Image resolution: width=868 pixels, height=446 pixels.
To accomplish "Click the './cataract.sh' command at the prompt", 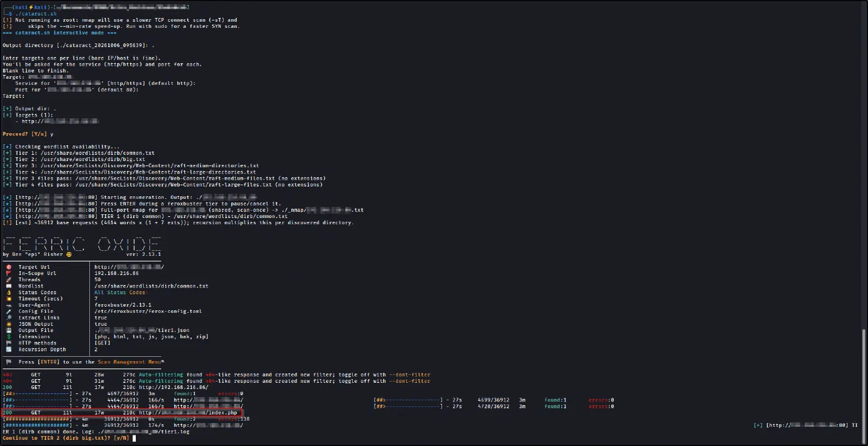I will 35,13.
